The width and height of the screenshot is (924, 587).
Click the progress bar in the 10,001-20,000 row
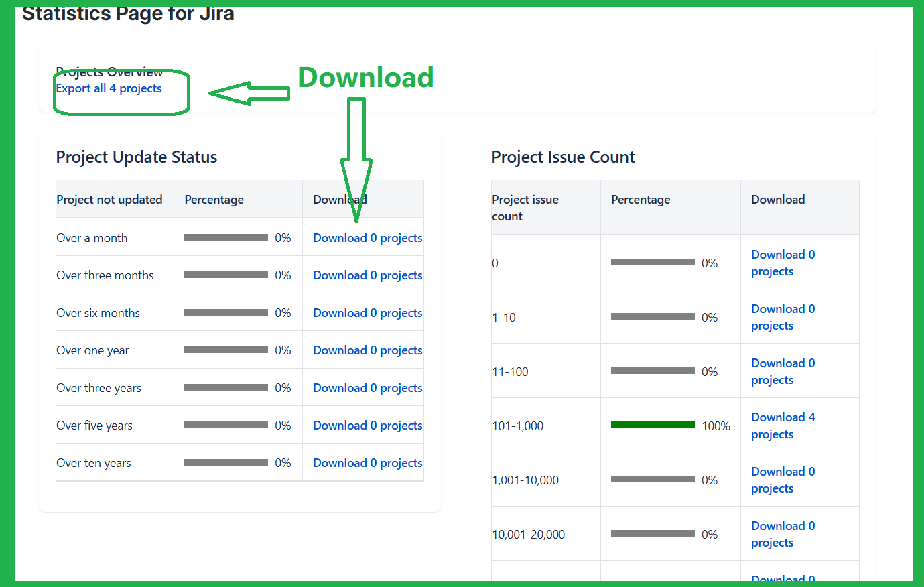click(653, 533)
